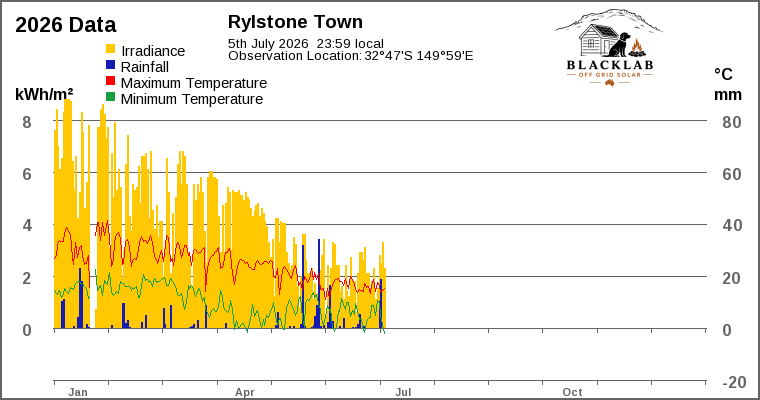Click the Maximum Temperature legend label
Screen dimensions: 760x400
(193, 83)
